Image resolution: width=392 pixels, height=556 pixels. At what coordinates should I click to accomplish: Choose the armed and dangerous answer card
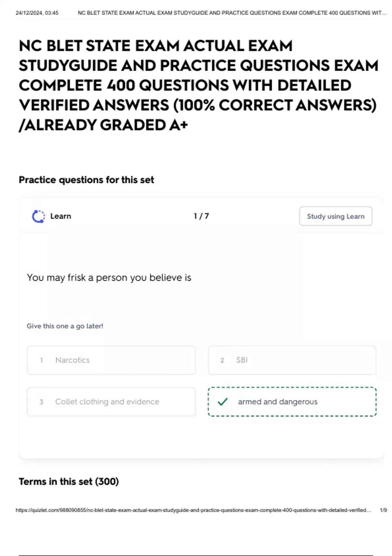pos(292,402)
